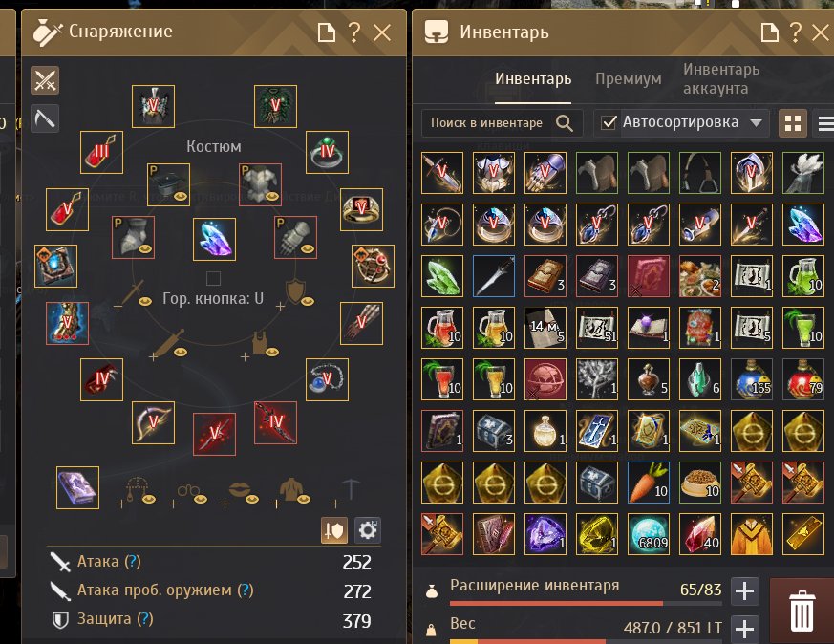Viewport: 834px width, 644px height.
Task: Switch inventory to grid view
Action: [793, 124]
